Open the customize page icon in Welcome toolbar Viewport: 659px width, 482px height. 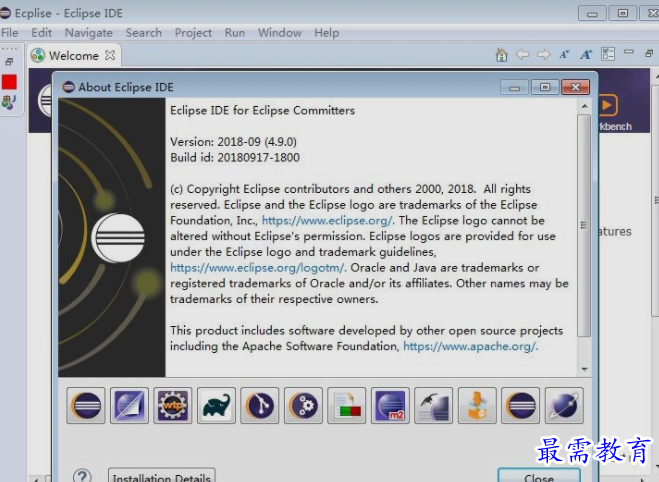click(x=608, y=54)
